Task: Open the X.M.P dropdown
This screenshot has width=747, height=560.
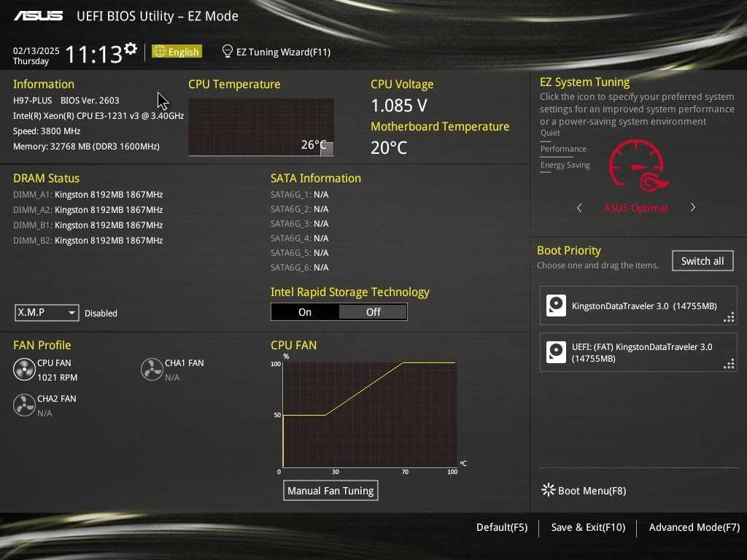Action: [47, 313]
